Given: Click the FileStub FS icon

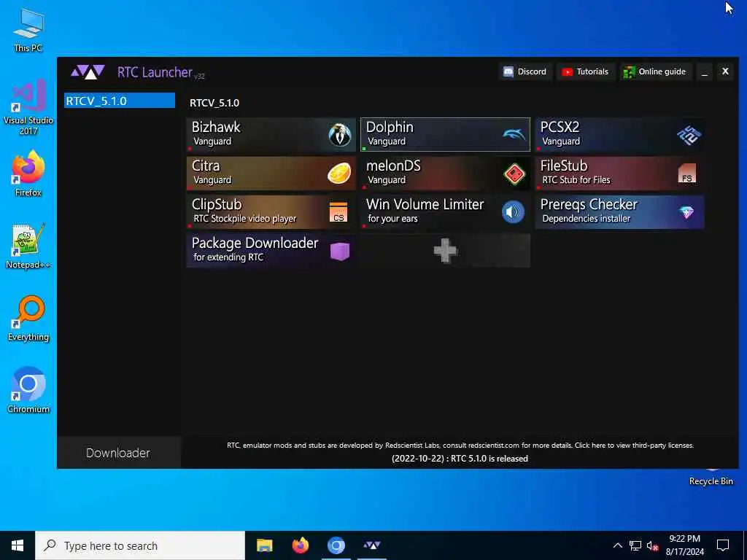Looking at the screenshot, I should coord(687,174).
